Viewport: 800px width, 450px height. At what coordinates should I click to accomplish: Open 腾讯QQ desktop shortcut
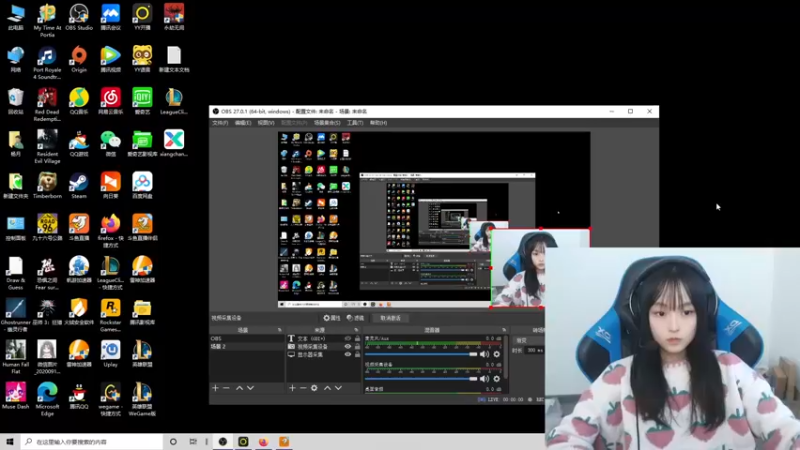tap(79, 396)
